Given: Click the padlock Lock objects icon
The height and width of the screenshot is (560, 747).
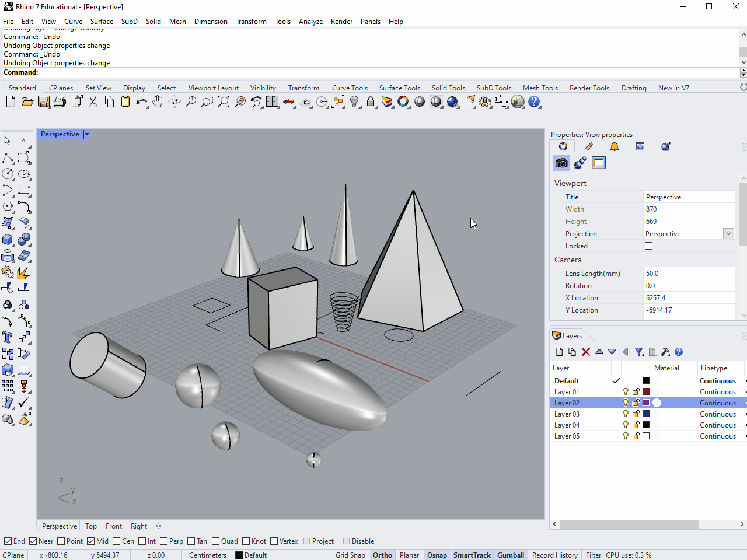Looking at the screenshot, I should [x=371, y=101].
